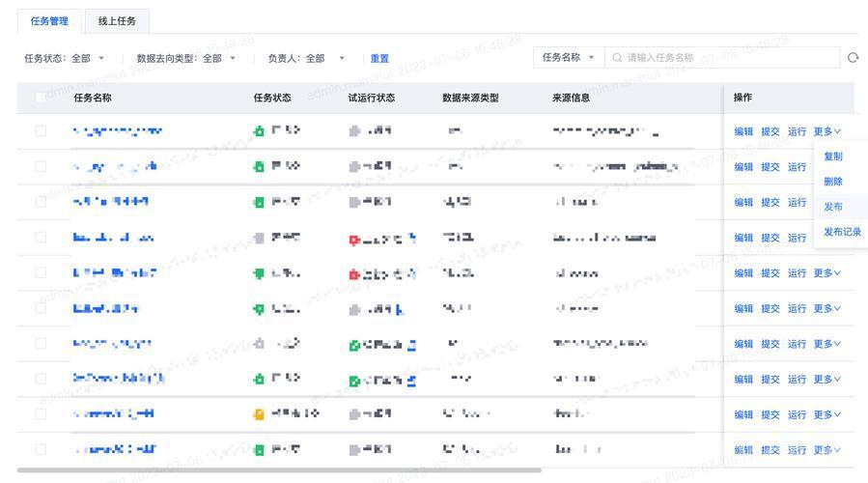Viewport: 868px width, 483px height.
Task: Click the refresh icon beside search box
Action: [x=854, y=58]
